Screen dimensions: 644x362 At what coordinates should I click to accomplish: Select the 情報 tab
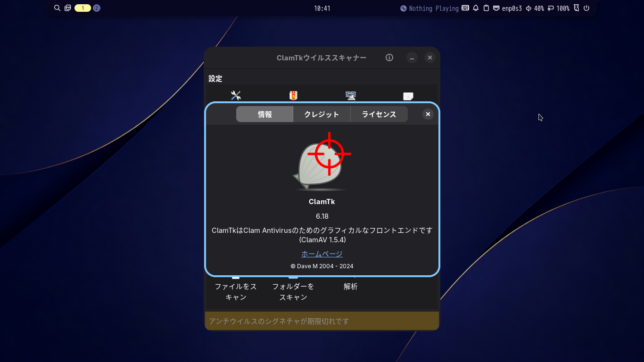pyautogui.click(x=264, y=114)
